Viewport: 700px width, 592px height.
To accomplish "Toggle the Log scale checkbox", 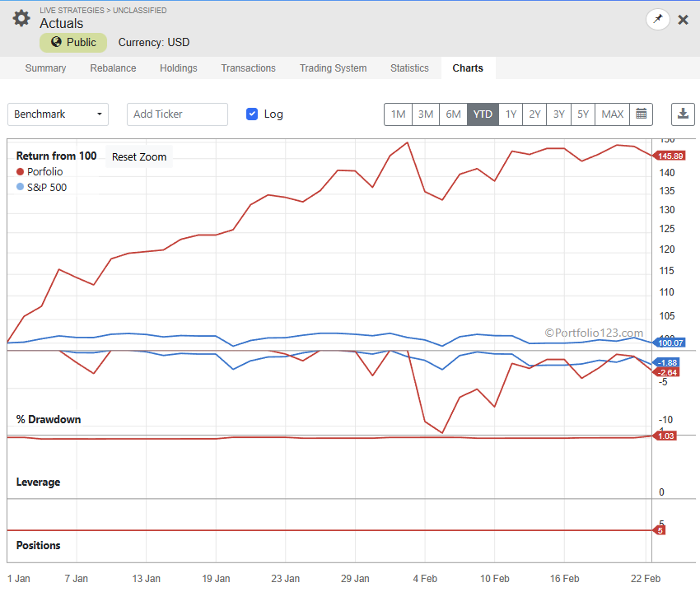I will click(x=252, y=114).
